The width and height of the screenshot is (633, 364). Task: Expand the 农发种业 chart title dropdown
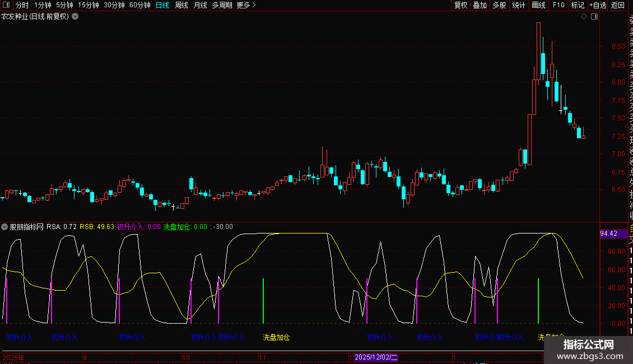tap(75, 17)
